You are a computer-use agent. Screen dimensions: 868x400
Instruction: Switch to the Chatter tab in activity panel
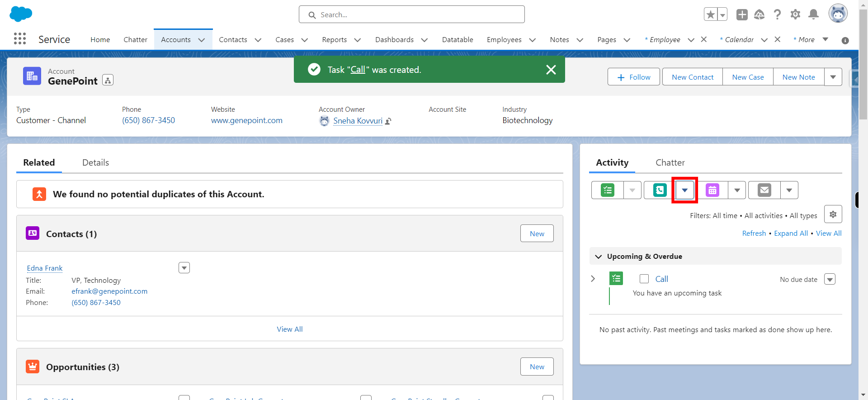point(670,162)
